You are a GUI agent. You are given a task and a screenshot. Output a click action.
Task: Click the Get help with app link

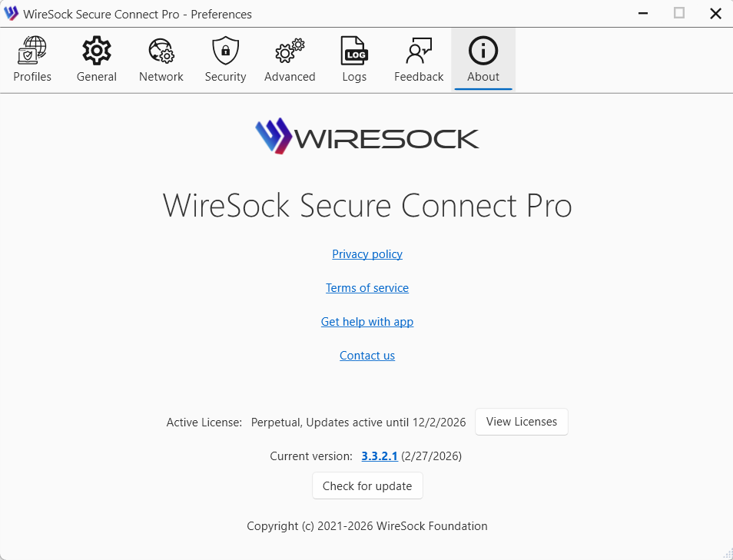click(x=367, y=322)
